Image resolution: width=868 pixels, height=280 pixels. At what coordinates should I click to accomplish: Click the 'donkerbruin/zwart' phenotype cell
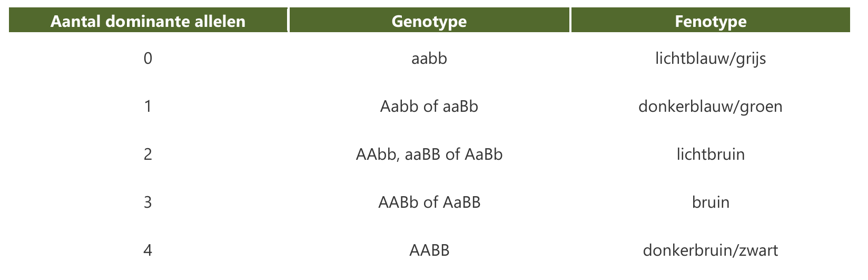[711, 250]
